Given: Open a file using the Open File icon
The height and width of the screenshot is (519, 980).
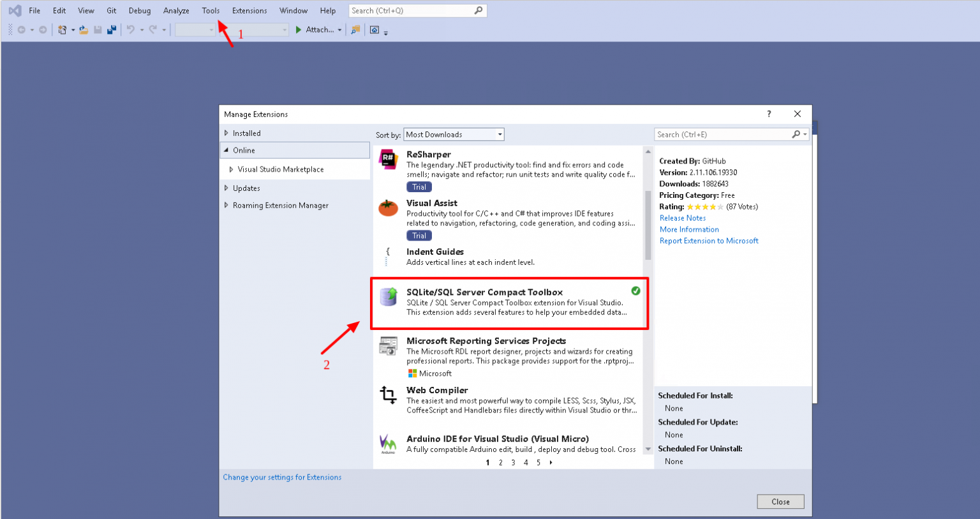Looking at the screenshot, I should (84, 29).
